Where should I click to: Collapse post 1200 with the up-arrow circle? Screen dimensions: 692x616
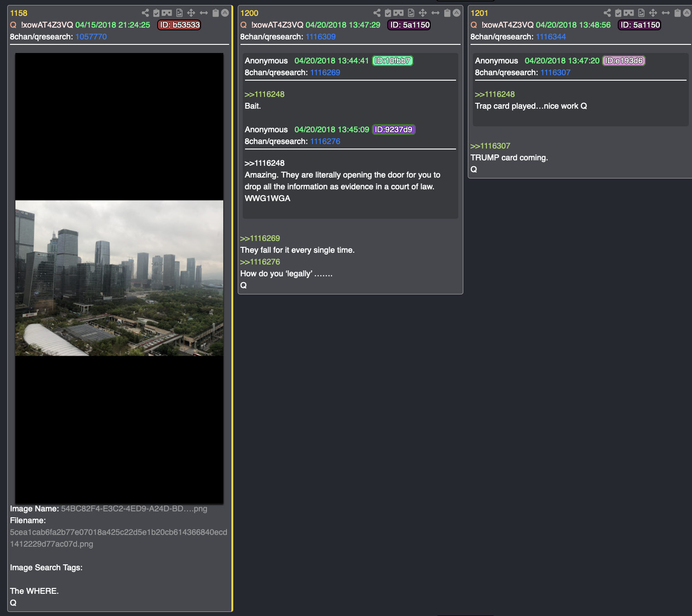457,13
